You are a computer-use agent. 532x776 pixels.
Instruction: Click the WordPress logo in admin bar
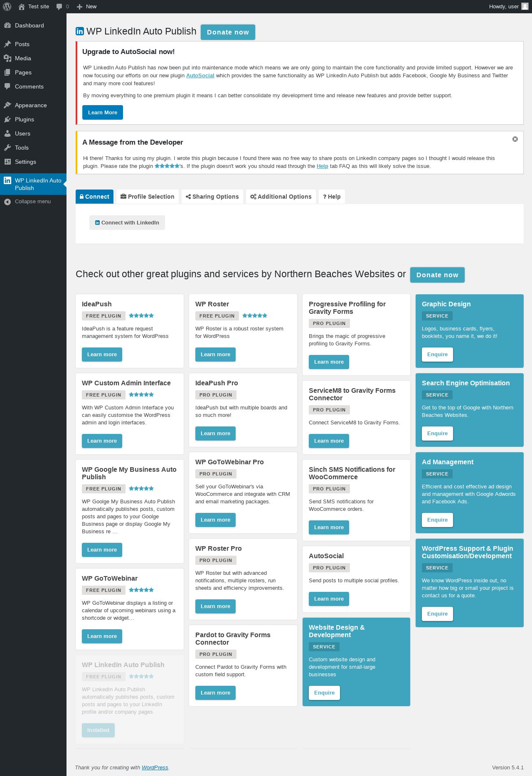(7, 7)
